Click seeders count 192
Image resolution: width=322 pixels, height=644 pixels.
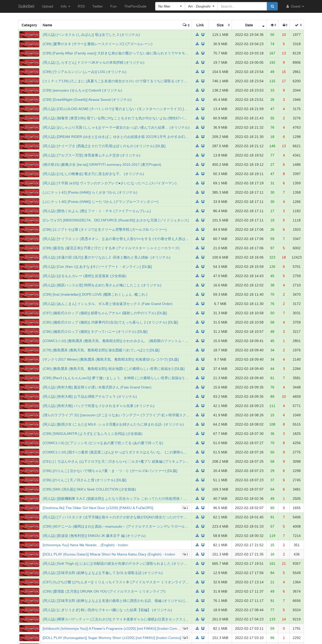click(x=272, y=62)
